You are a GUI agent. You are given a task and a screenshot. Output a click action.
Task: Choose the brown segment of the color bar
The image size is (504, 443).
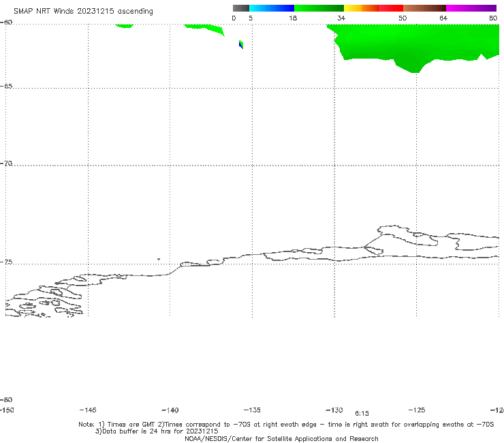pos(424,8)
